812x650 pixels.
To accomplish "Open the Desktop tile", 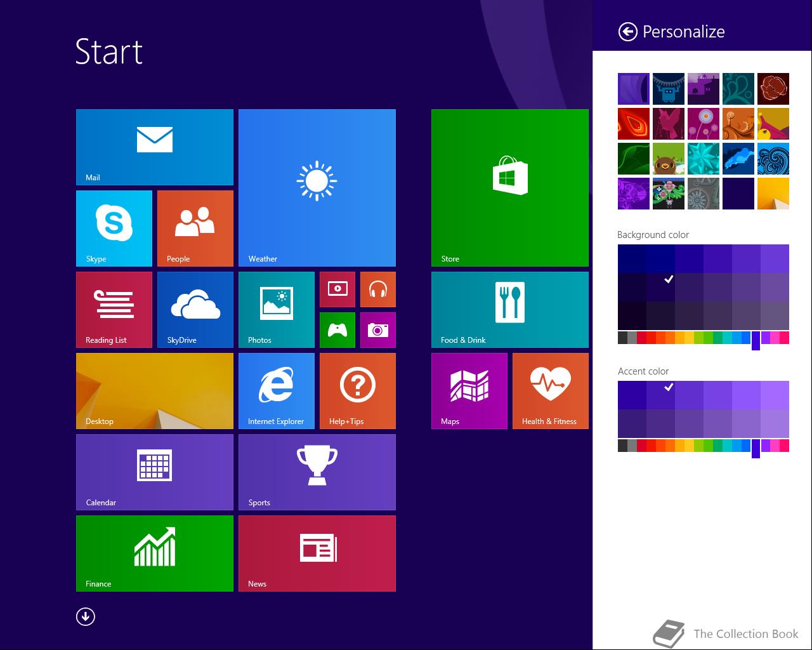I will (x=155, y=391).
